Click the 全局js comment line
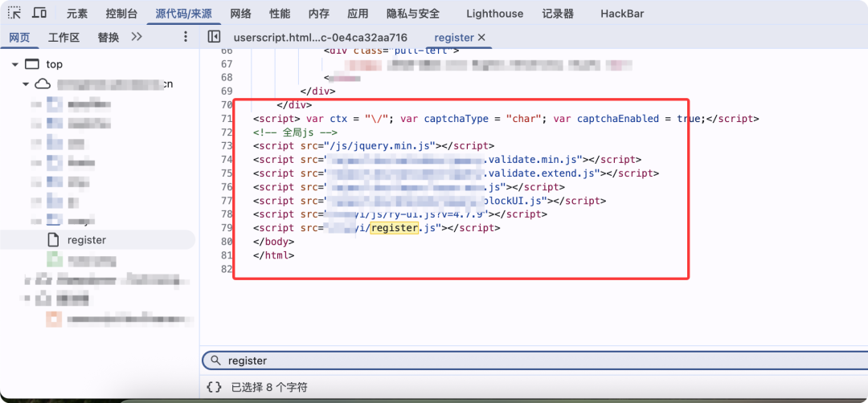The image size is (868, 403). (295, 132)
